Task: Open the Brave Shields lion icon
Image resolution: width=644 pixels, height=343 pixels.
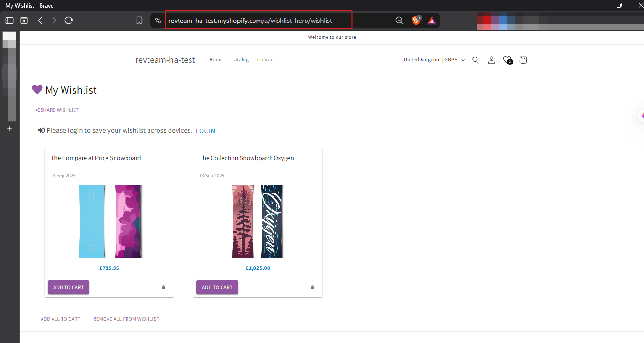Action: click(416, 21)
